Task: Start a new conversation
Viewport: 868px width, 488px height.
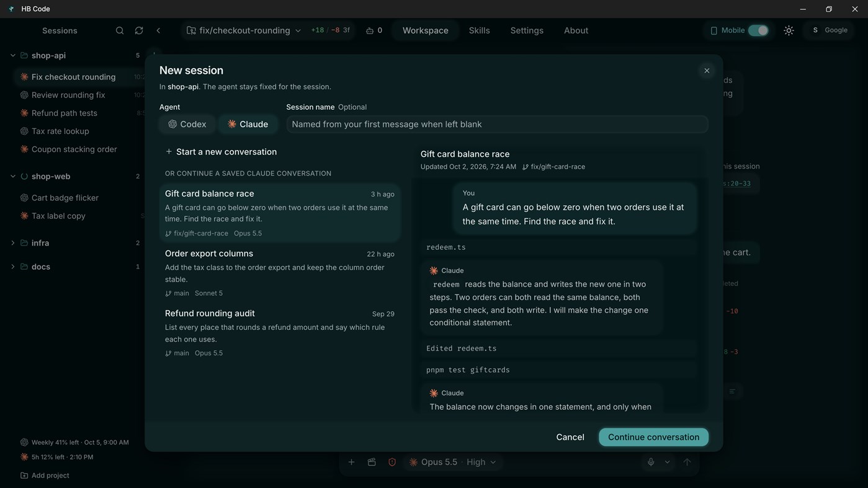Action: coord(221,152)
